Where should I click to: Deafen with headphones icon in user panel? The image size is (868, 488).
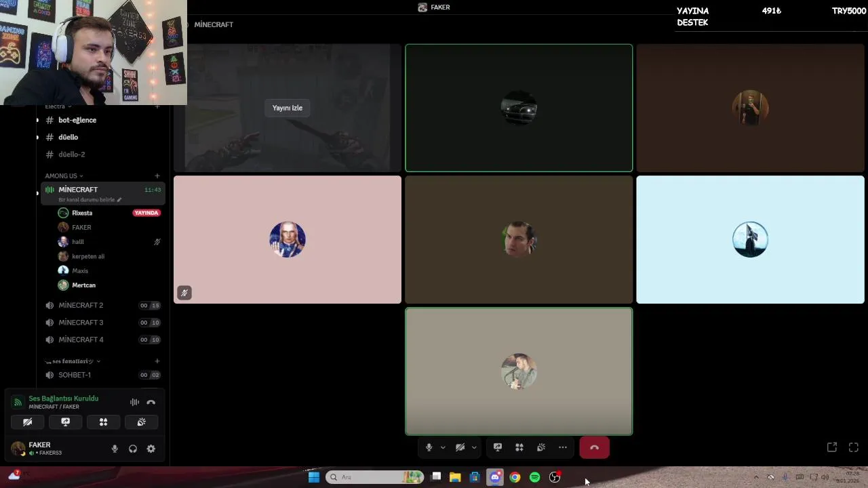pos(133,449)
